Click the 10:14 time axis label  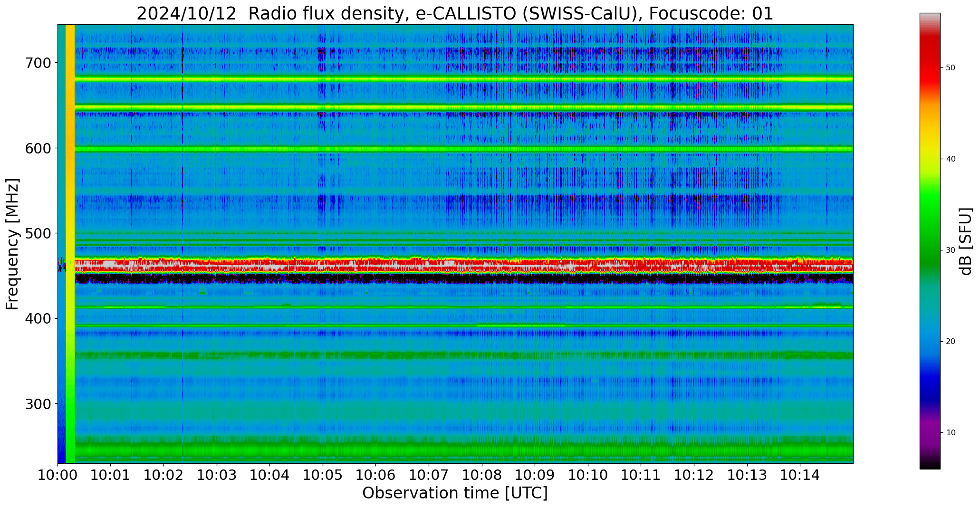800,474
